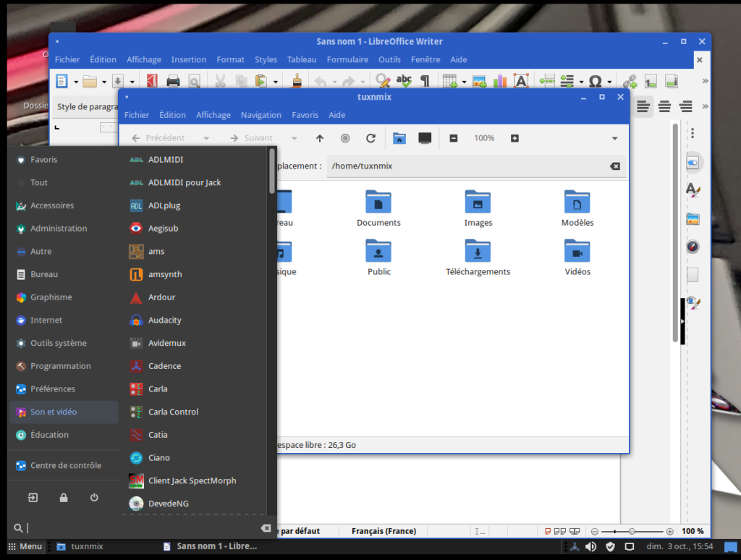Toggle the sidebar settings switch in Writer
Screen dimensions: 741x560
click(x=693, y=163)
